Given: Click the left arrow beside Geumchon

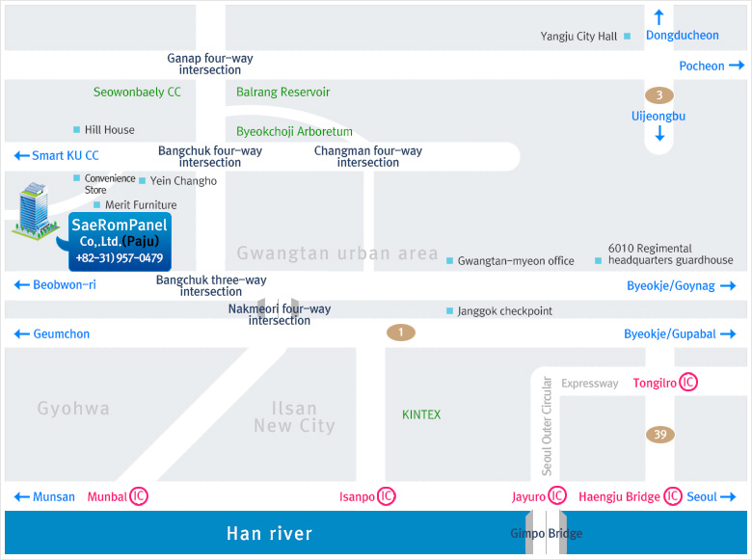Looking at the screenshot, I should click(x=22, y=334).
